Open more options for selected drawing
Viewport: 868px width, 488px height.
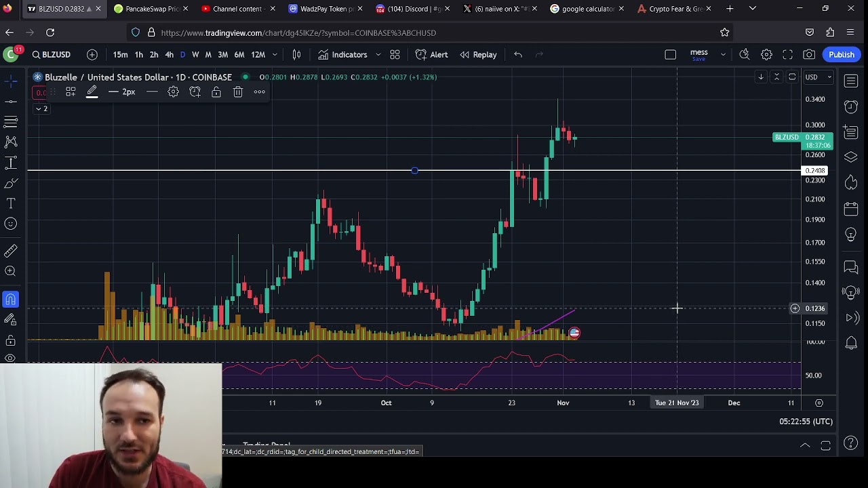[x=260, y=91]
